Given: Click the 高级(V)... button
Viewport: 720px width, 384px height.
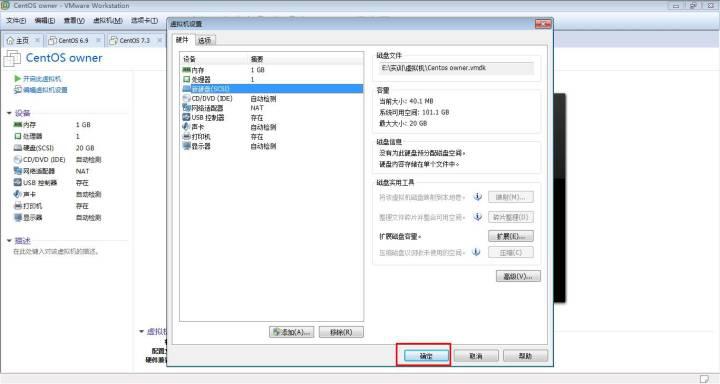Looking at the screenshot, I should [x=518, y=276].
